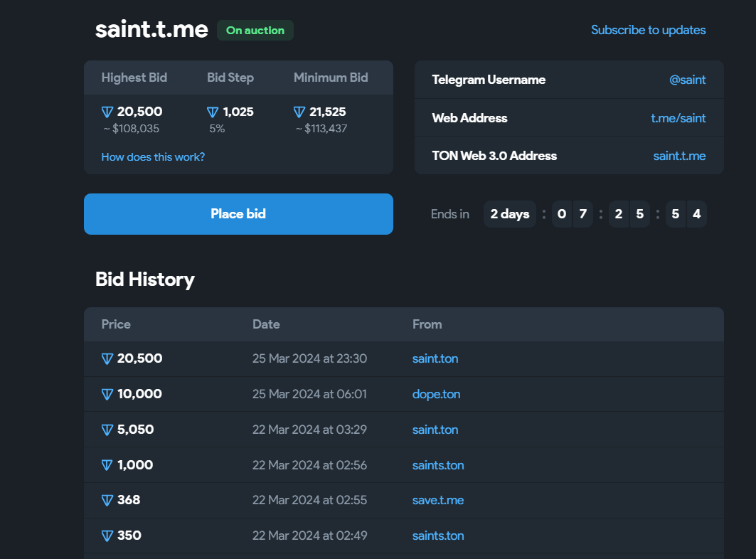Open the saint.t.me TON Web 3.0 address
This screenshot has height=559, width=756.
tap(679, 156)
